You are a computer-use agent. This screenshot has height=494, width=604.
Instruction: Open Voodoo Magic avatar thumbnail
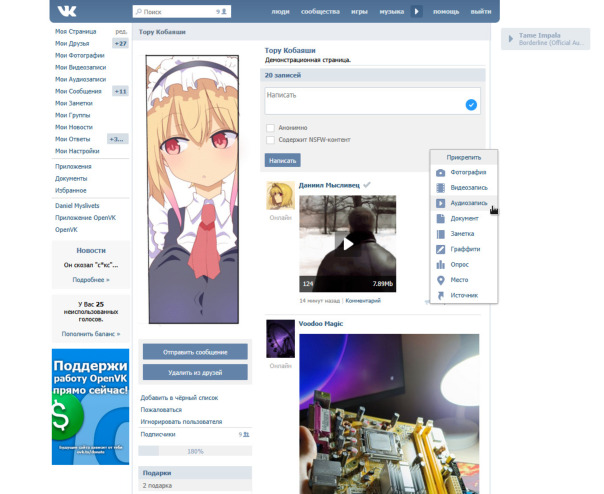[280, 339]
